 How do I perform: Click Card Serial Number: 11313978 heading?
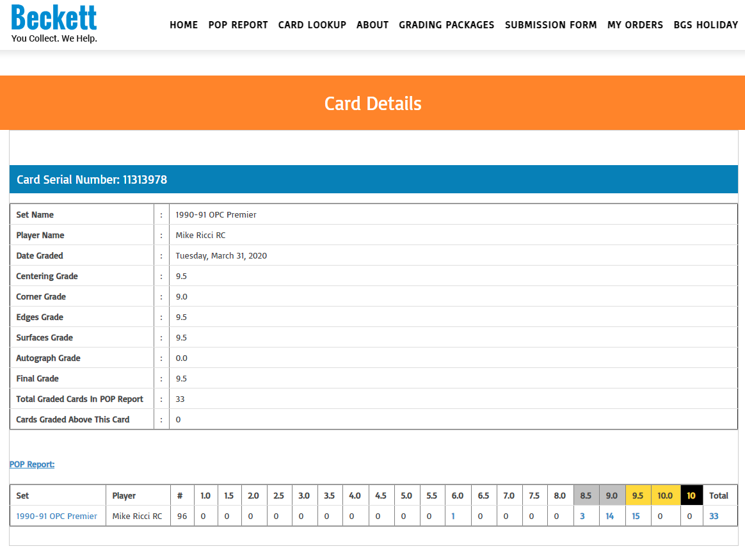tap(92, 180)
